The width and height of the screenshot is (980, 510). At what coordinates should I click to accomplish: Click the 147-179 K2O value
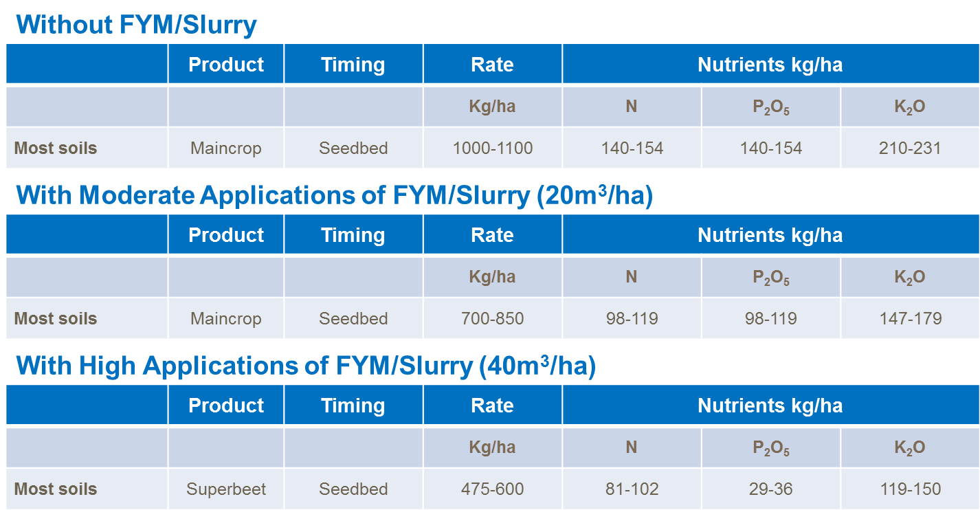[910, 319]
